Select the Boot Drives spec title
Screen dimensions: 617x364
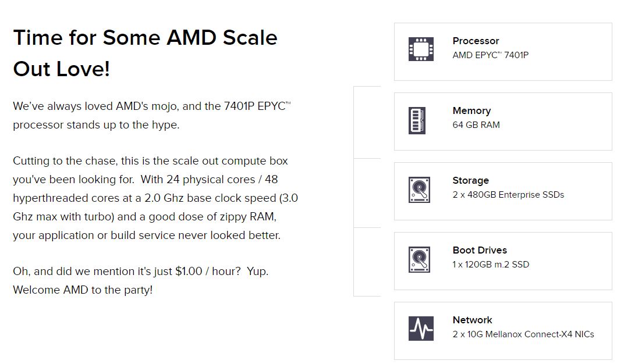pyautogui.click(x=480, y=250)
